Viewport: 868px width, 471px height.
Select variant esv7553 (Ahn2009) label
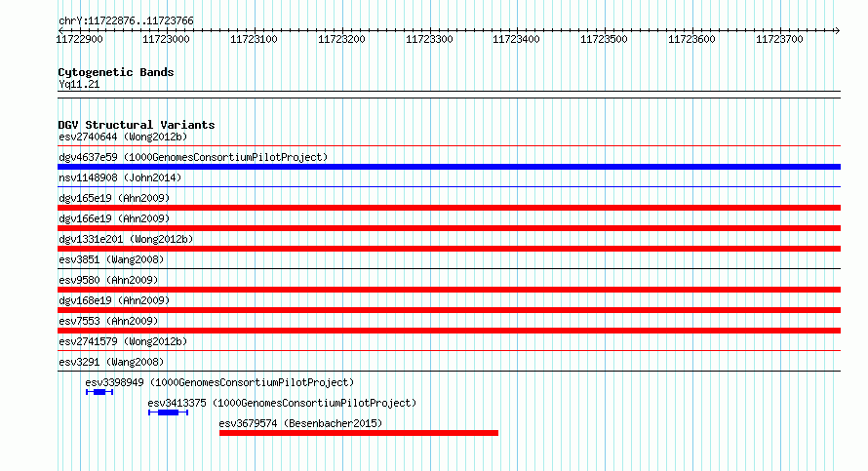click(x=108, y=321)
